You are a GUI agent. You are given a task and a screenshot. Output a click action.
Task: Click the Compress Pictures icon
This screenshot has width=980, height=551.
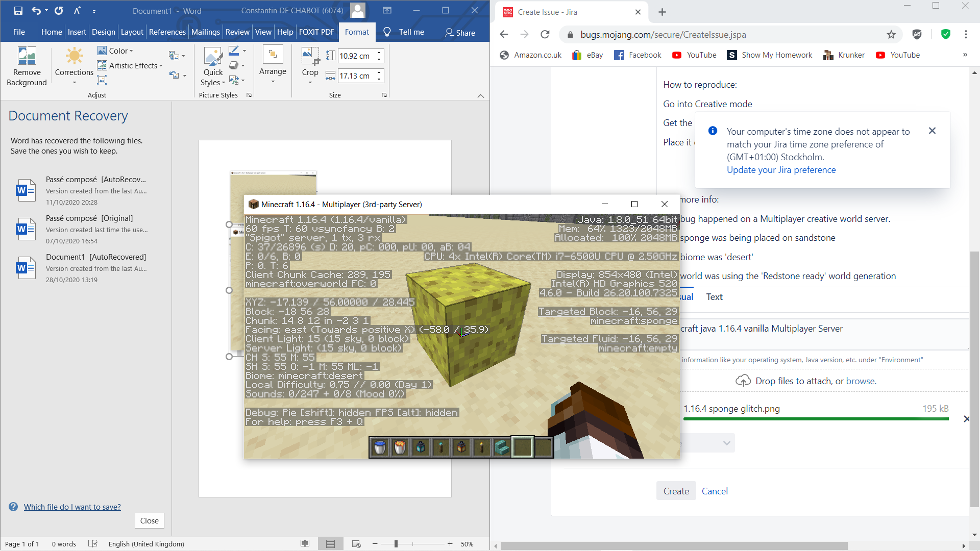click(x=102, y=80)
